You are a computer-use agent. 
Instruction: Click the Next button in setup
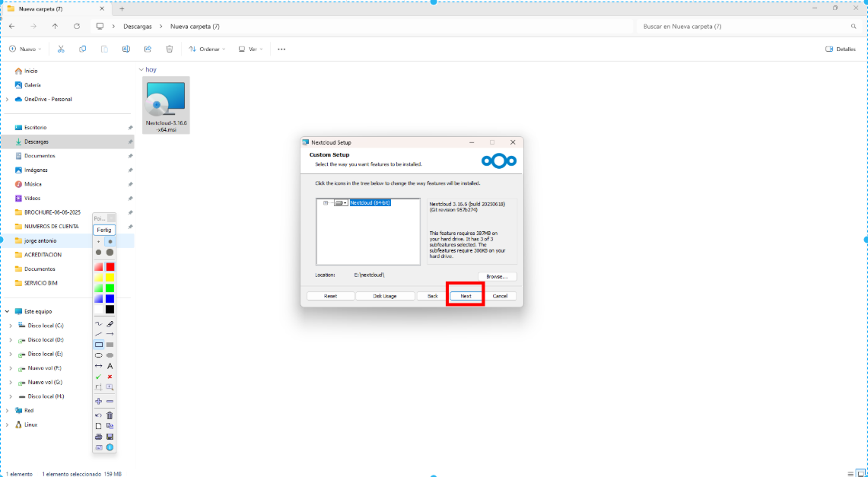466,296
